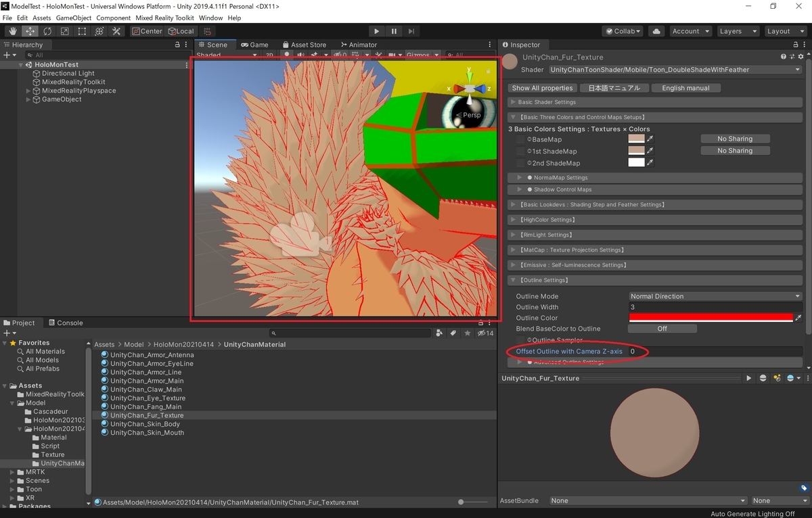
Task: Click the grid snapping icon in toolbar
Action: [207, 31]
